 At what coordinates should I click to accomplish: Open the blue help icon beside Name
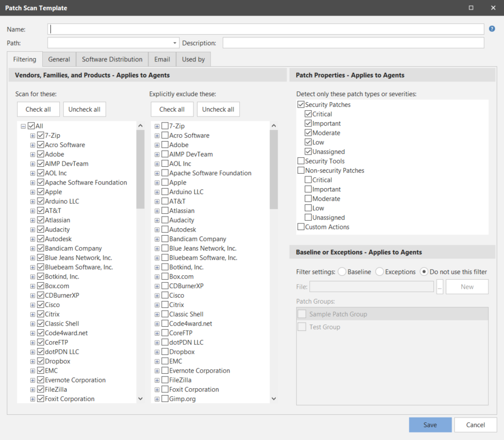[x=492, y=29]
